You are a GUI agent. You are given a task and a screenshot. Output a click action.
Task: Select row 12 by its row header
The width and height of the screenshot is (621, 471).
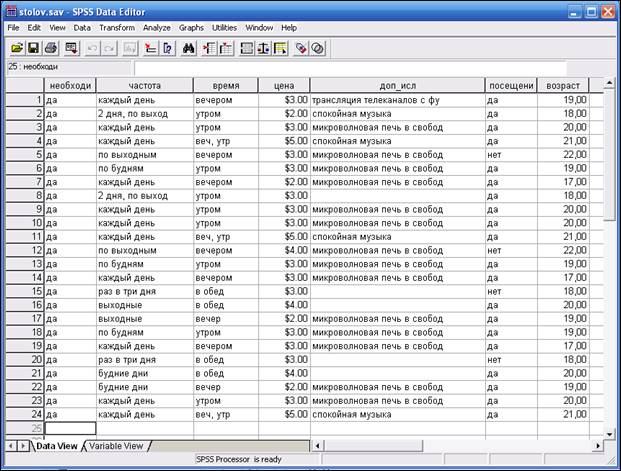(x=24, y=250)
